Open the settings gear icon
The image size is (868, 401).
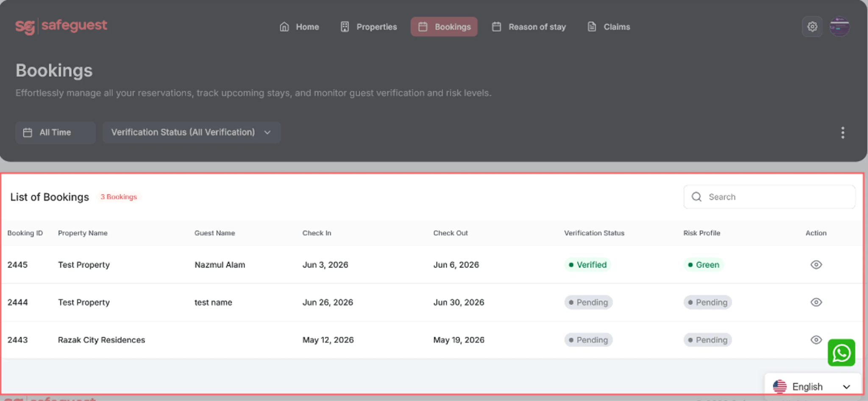(812, 27)
